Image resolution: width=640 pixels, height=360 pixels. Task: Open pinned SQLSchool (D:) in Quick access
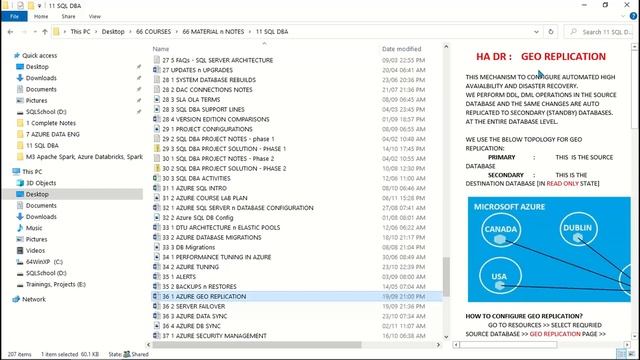pyautogui.click(x=46, y=111)
